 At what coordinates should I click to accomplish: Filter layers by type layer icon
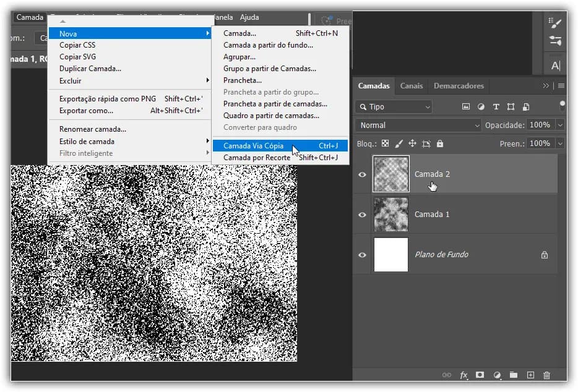click(496, 107)
